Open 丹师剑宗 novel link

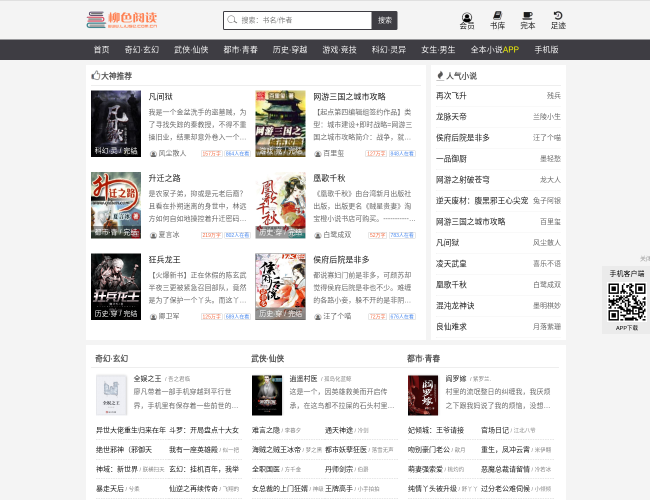click(x=339, y=469)
